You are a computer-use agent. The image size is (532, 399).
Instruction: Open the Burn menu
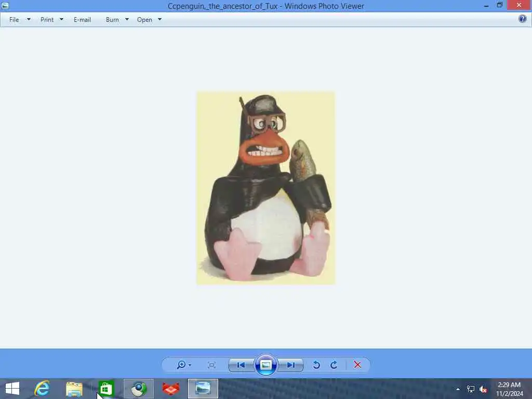pyautogui.click(x=112, y=20)
